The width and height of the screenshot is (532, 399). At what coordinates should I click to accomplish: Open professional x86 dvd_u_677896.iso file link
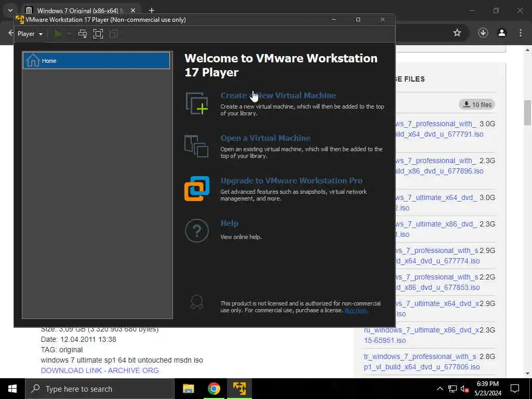[438, 166]
